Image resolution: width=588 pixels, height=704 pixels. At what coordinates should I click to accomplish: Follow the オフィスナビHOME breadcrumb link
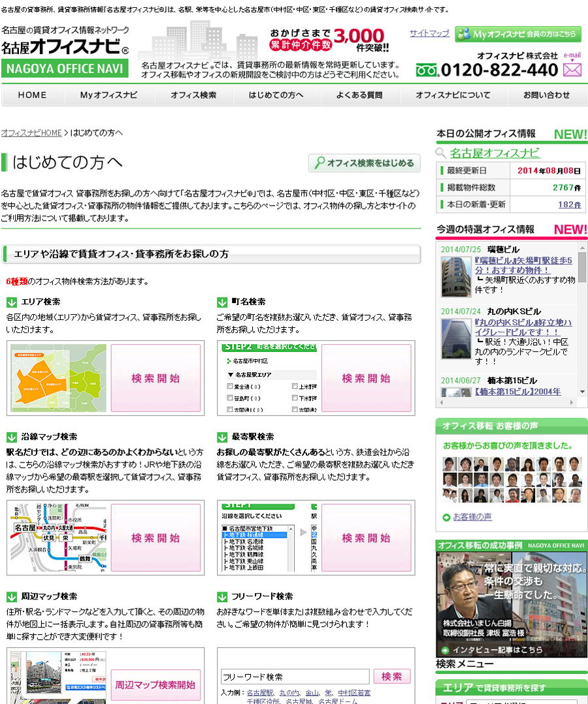(31, 133)
